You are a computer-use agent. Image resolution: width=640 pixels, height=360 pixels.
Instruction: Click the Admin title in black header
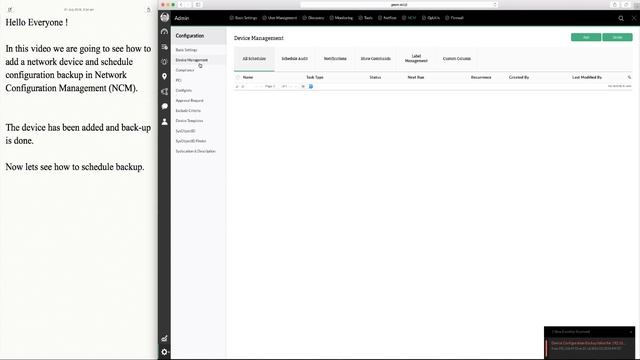[x=182, y=18]
